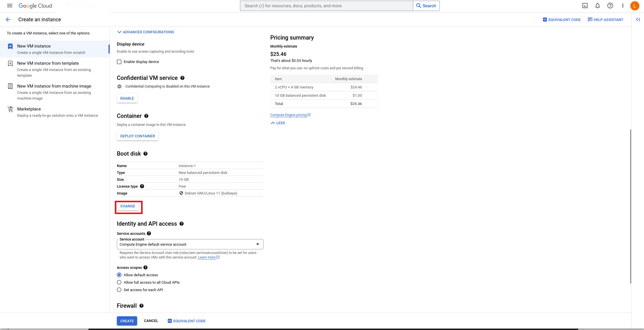The image size is (644, 330).
Task: Collapse the side panel with chevron icon
Action: [x=638, y=19]
